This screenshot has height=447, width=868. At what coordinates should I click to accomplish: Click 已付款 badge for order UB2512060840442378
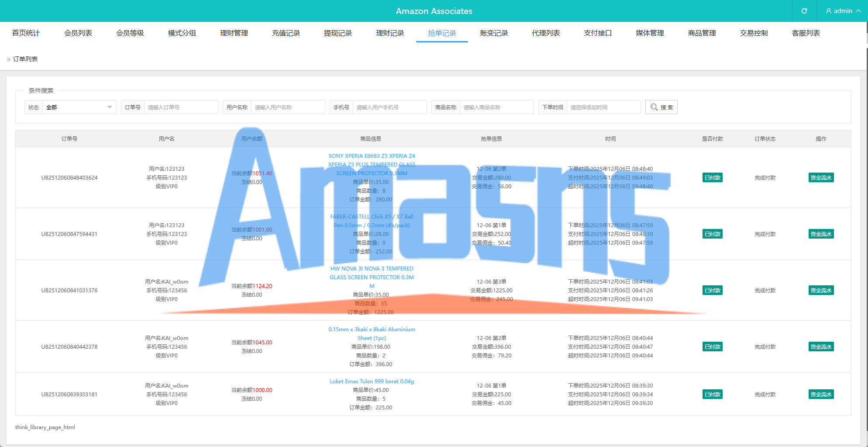[712, 347]
